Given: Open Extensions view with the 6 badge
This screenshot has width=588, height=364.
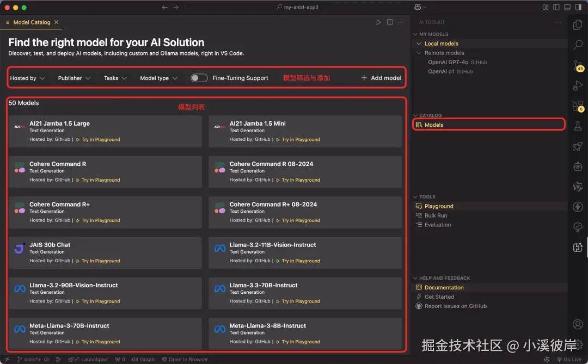Looking at the screenshot, I should click(x=578, y=106).
